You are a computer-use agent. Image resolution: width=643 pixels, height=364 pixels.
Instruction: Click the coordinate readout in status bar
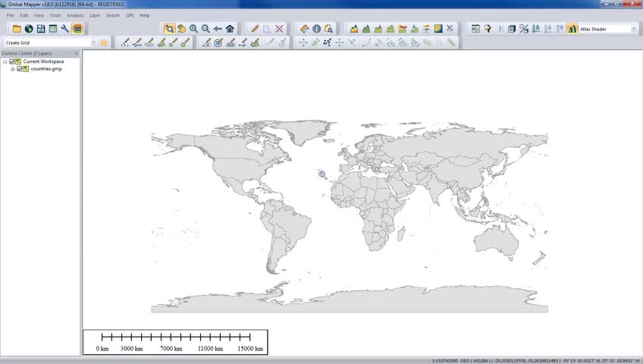(x=535, y=361)
